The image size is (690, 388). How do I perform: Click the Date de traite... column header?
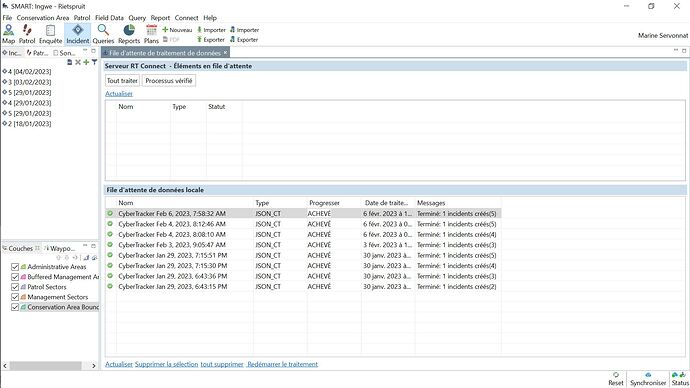click(x=388, y=203)
